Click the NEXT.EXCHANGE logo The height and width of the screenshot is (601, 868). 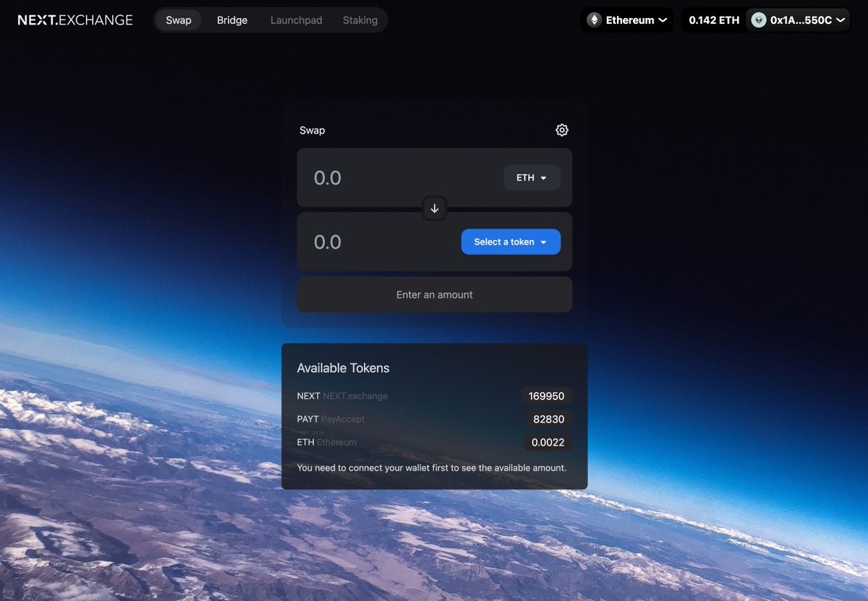(x=75, y=20)
